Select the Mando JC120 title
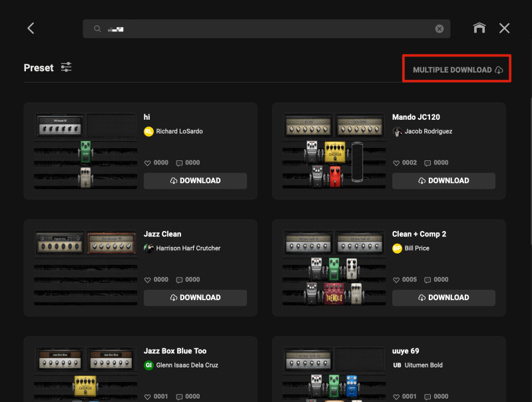The height and width of the screenshot is (402, 532). 416,117
